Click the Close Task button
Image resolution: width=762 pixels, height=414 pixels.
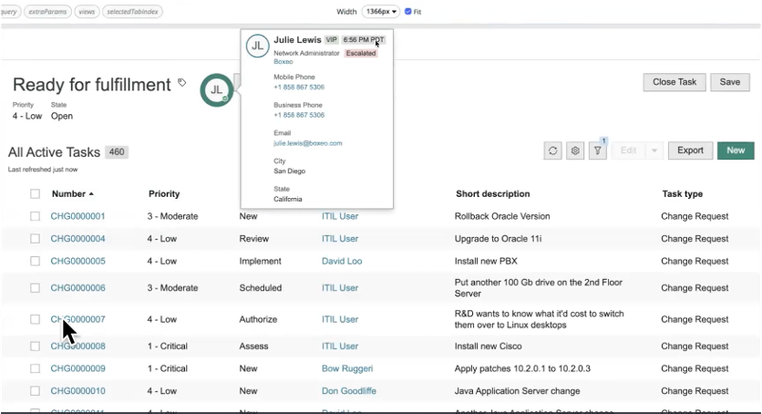pyautogui.click(x=675, y=82)
